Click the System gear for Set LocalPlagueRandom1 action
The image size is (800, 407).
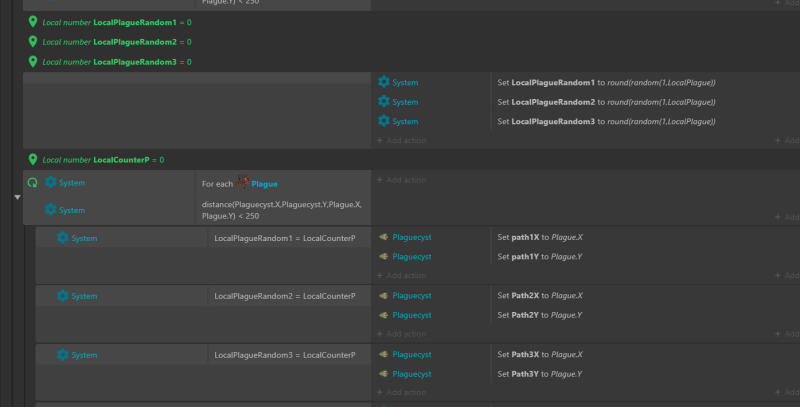384,82
